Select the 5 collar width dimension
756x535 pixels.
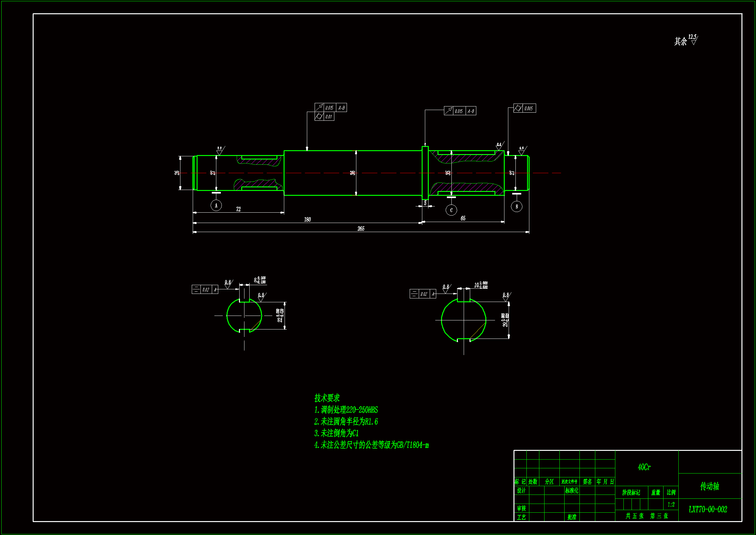pyautogui.click(x=425, y=203)
